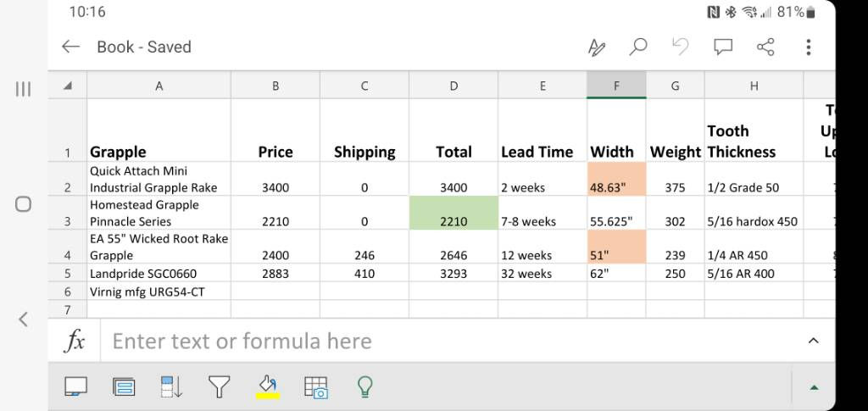Open the yellow fill color bucket

268,387
